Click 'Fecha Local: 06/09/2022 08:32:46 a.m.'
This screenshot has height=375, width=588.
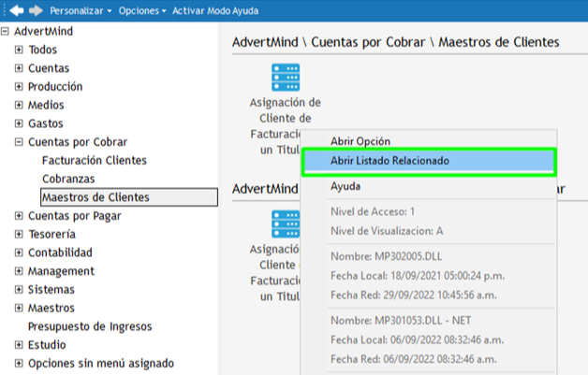click(417, 339)
